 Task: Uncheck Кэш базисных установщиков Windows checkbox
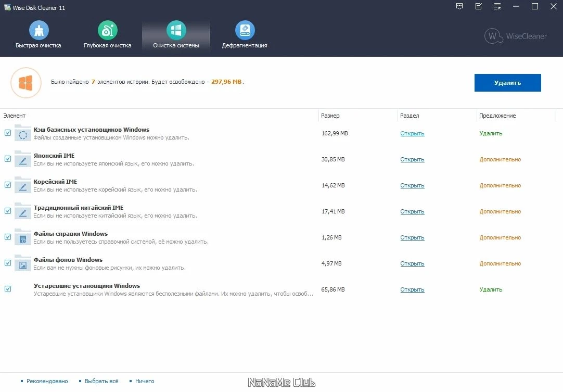(x=7, y=133)
